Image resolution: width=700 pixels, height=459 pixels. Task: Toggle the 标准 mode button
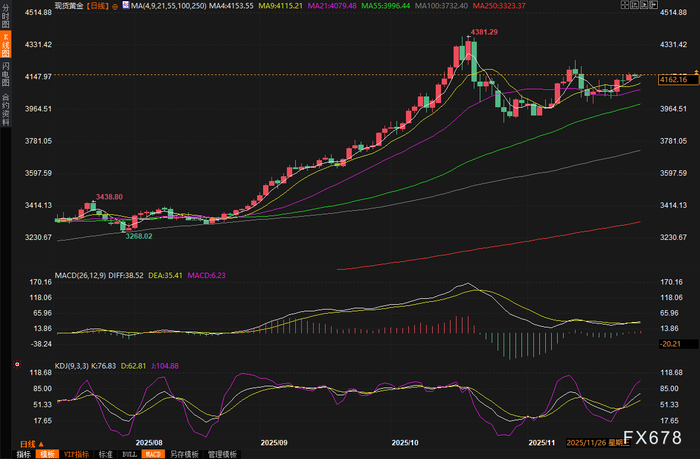pyautogui.click(x=106, y=454)
